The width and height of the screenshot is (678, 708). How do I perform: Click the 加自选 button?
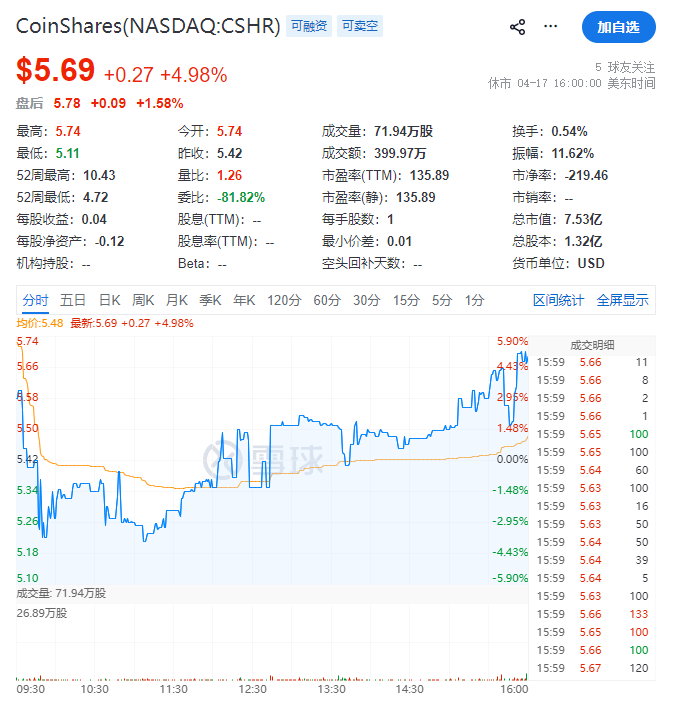click(x=618, y=27)
